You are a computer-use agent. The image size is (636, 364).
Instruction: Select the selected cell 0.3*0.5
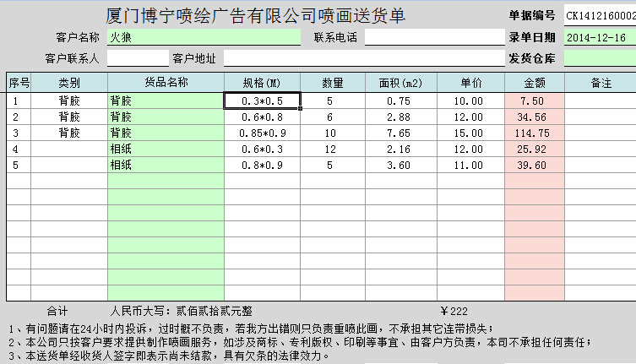[x=262, y=101]
